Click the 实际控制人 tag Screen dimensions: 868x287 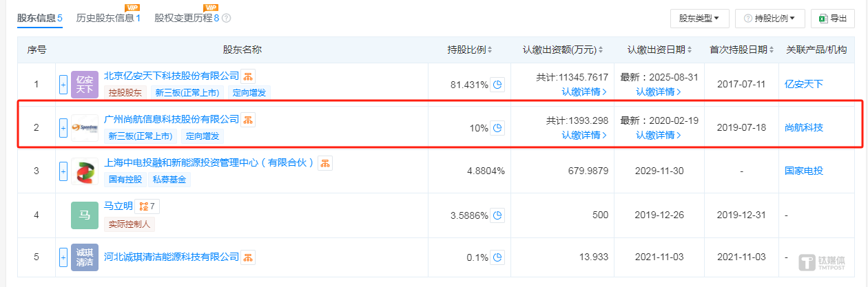(x=130, y=224)
